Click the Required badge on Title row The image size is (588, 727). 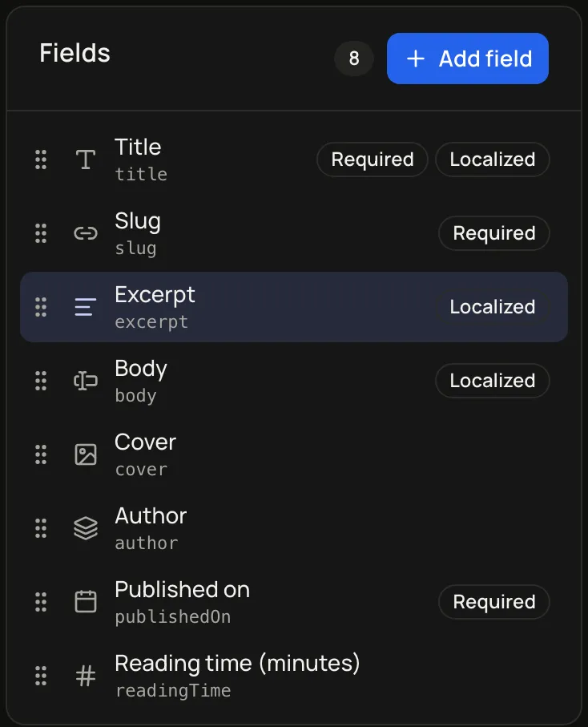point(372,160)
